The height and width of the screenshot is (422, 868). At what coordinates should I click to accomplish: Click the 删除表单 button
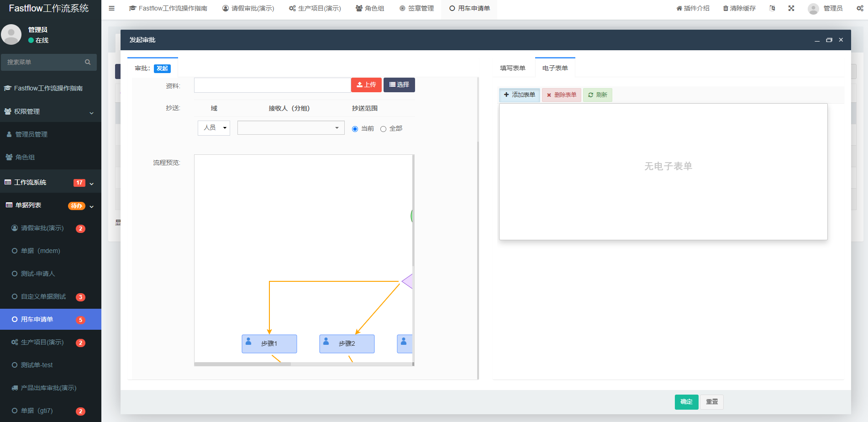pos(562,95)
